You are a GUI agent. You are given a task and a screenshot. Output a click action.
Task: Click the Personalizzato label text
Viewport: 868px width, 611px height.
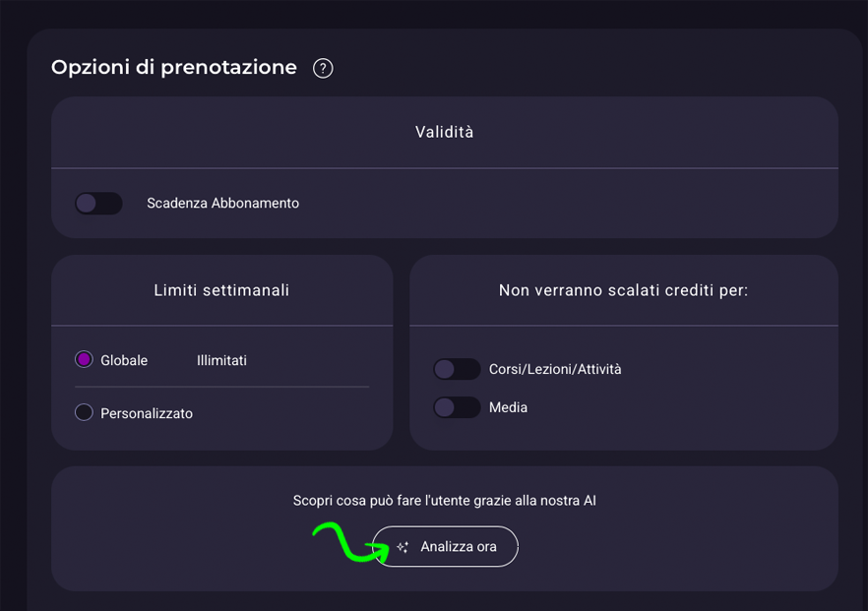(147, 413)
